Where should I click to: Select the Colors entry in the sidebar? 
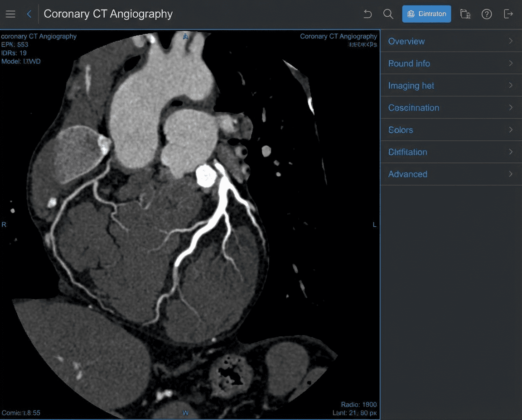tap(450, 130)
